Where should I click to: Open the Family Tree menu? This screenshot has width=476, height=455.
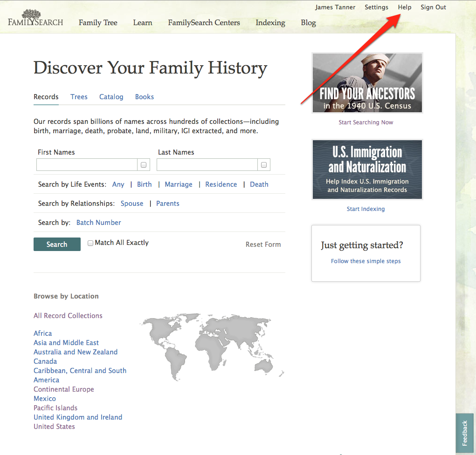point(98,22)
